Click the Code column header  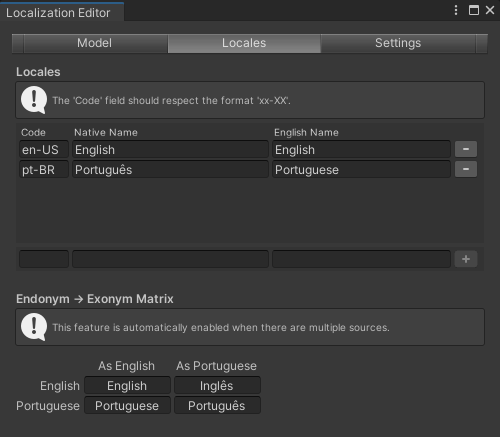33,132
